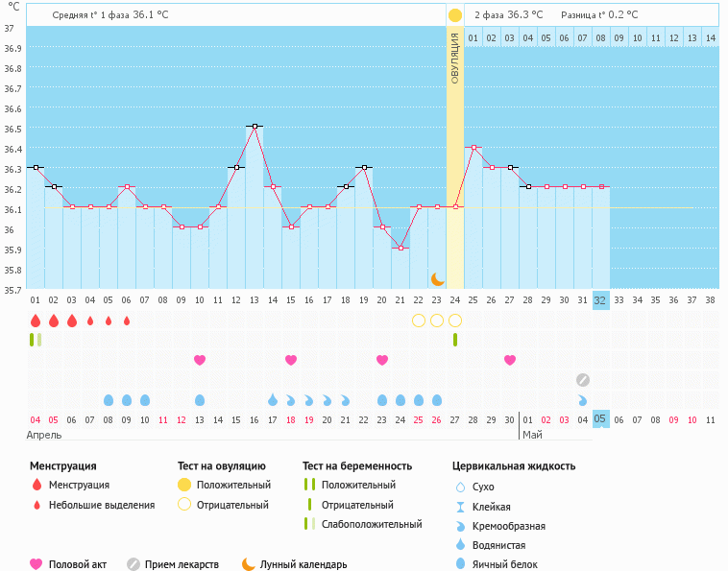Select the large menstruation drop on day 01

tap(36, 321)
